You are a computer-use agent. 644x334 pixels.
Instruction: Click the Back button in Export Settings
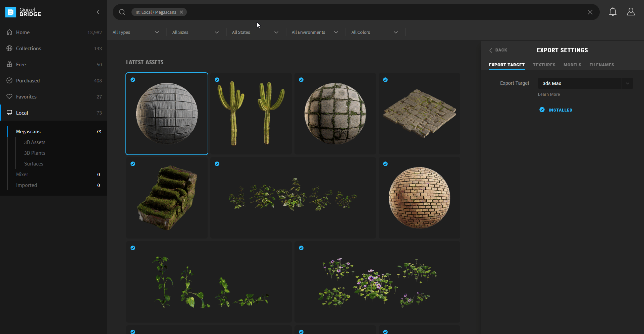[498, 50]
